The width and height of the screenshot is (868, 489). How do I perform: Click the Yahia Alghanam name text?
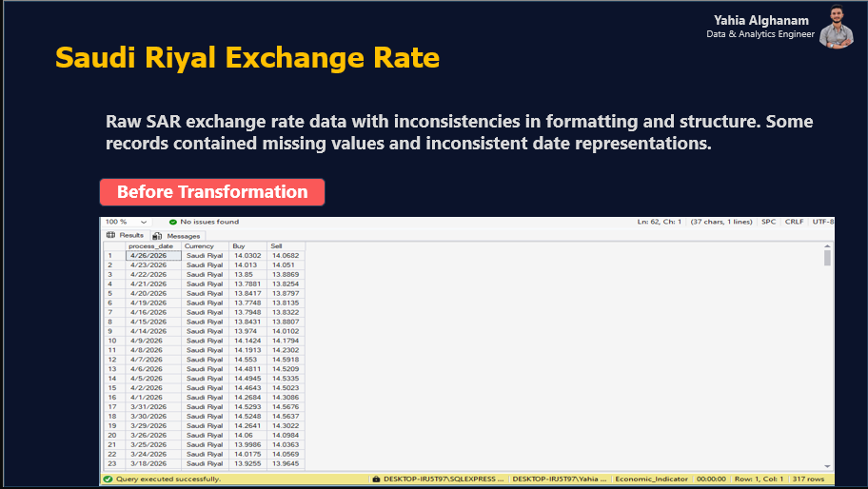761,21
